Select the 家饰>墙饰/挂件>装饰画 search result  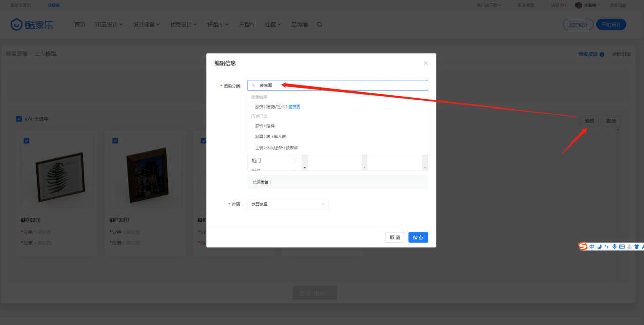pos(279,106)
